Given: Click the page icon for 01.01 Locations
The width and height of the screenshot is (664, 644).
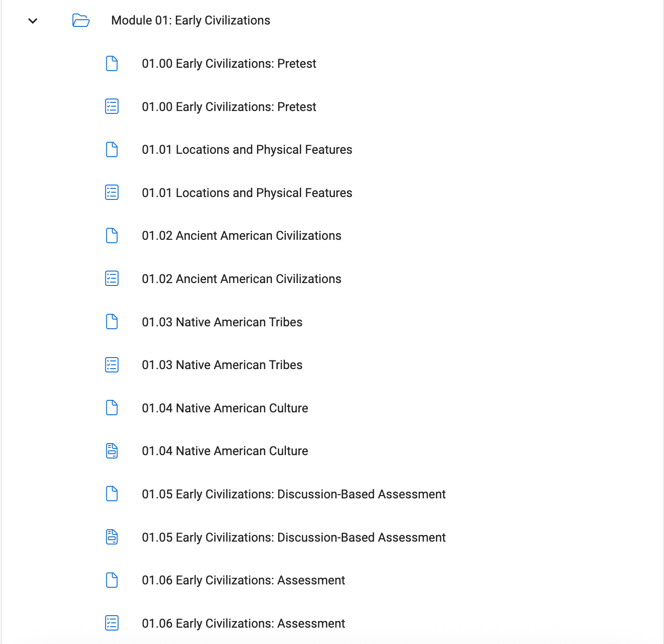Looking at the screenshot, I should pyautogui.click(x=112, y=149).
